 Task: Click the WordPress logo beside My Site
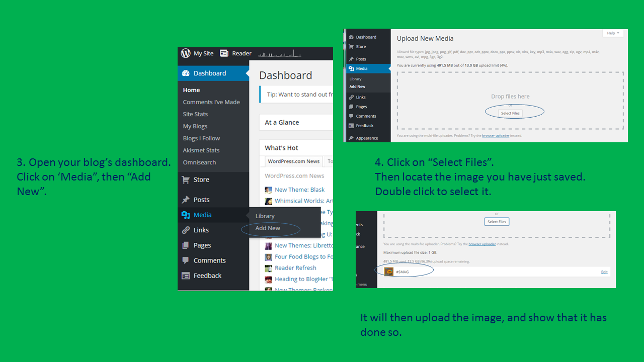click(186, 53)
